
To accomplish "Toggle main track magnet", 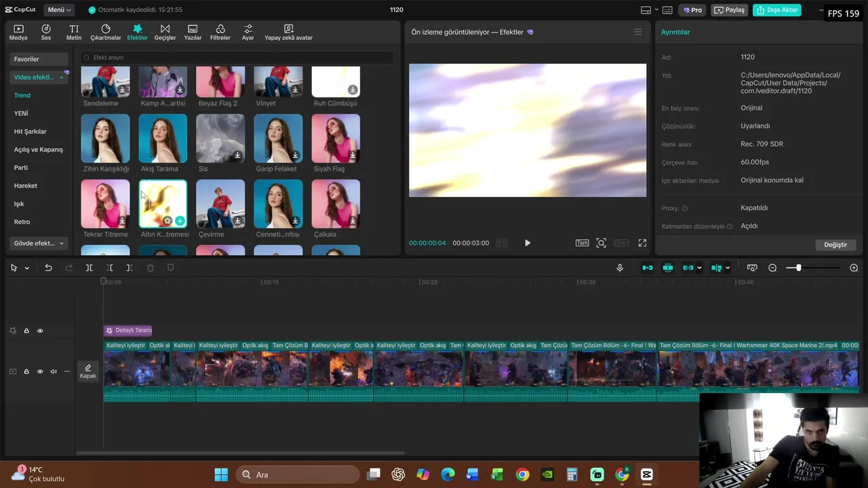I will [x=648, y=268].
